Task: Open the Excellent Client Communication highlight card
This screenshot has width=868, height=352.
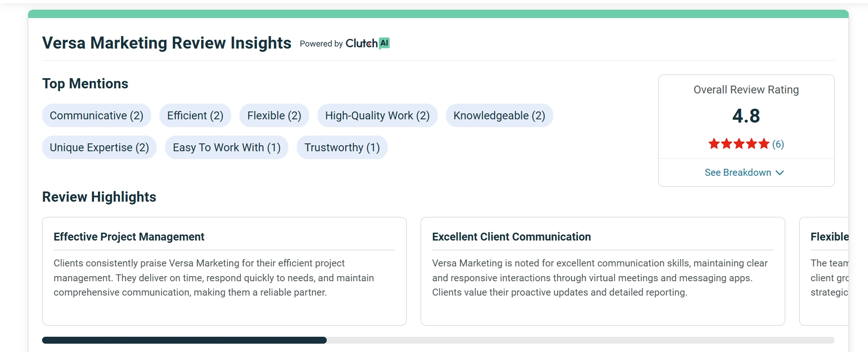Action: 603,271
